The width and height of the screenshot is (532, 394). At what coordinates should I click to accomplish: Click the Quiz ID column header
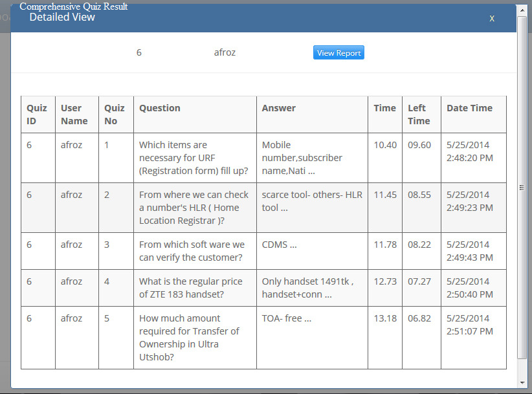point(36,115)
